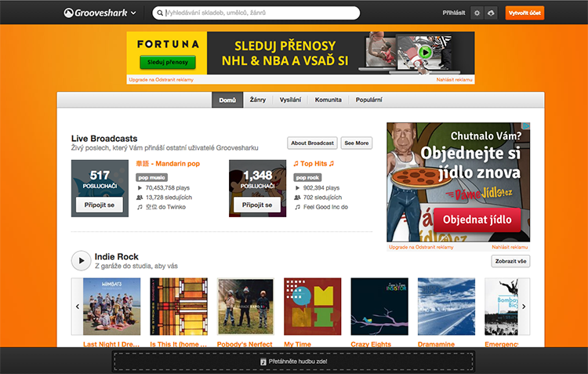
Task: Open the Bombay Bicycle album cover
Action: pos(502,307)
